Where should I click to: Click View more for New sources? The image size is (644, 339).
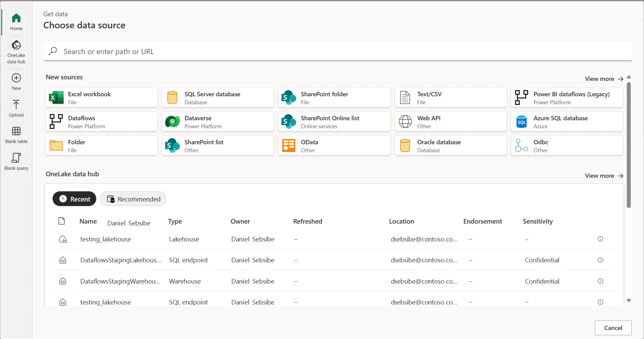pos(604,79)
